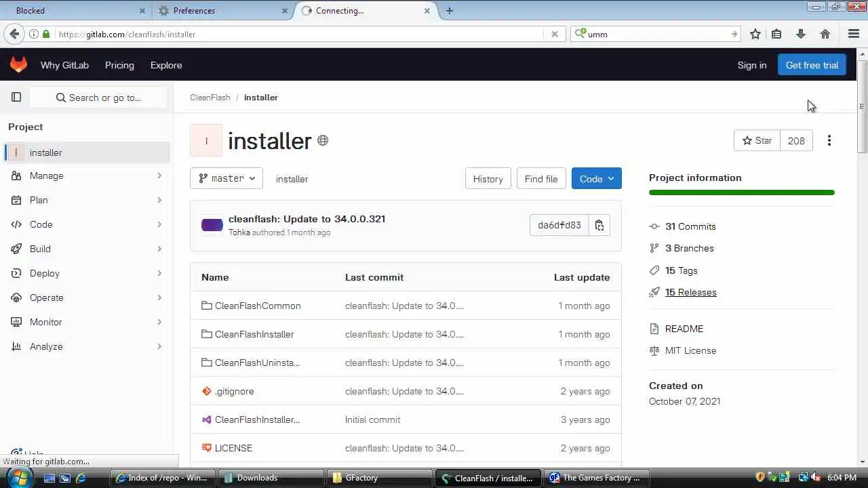Image resolution: width=868 pixels, height=488 pixels.
Task: Close the Preferences tab
Action: [x=285, y=11]
